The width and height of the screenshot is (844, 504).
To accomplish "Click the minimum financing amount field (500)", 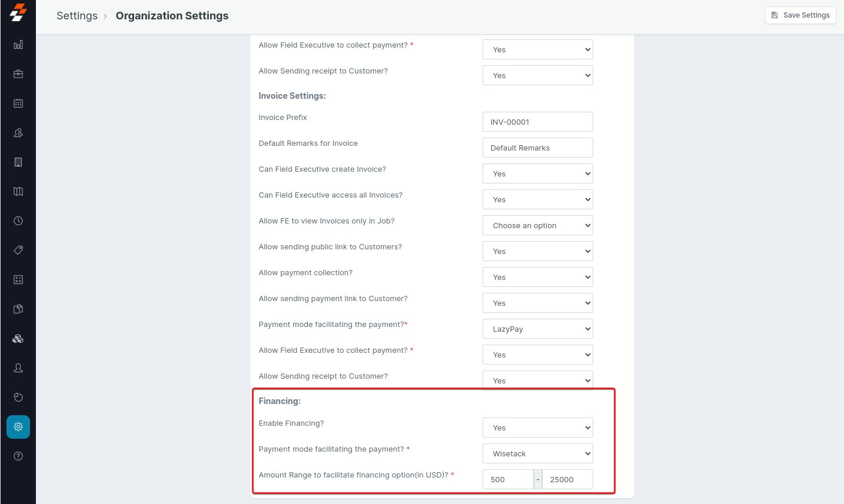I will click(508, 479).
